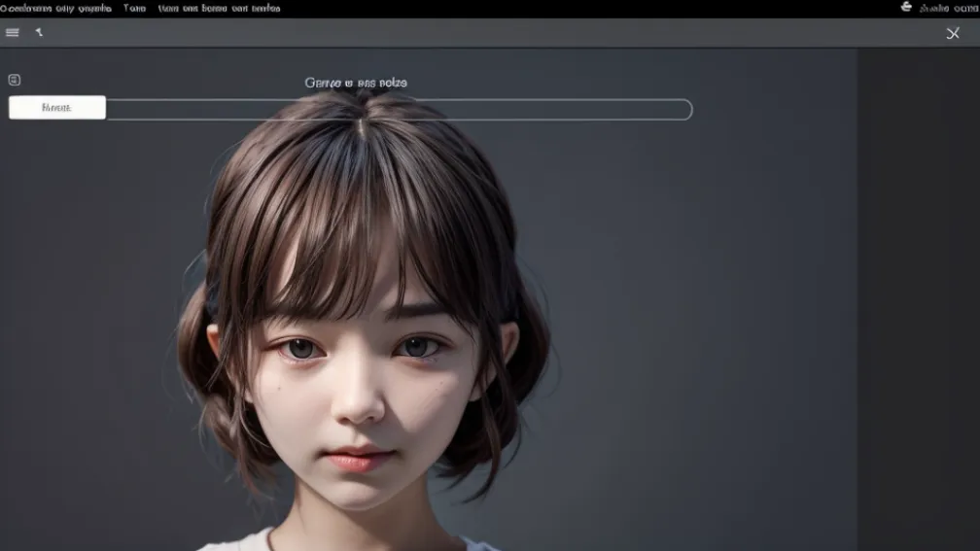Open the third, long menu item in the top bar
The width and height of the screenshot is (980, 551).
[219, 8]
